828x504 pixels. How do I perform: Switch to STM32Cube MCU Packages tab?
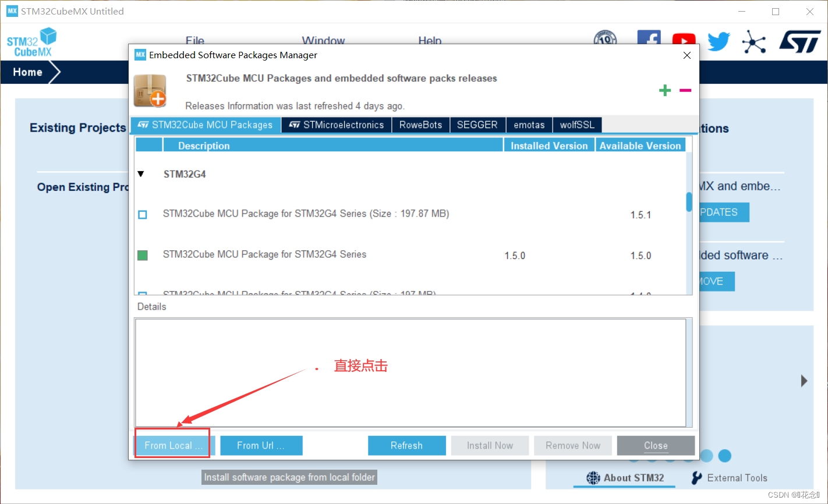tap(206, 125)
